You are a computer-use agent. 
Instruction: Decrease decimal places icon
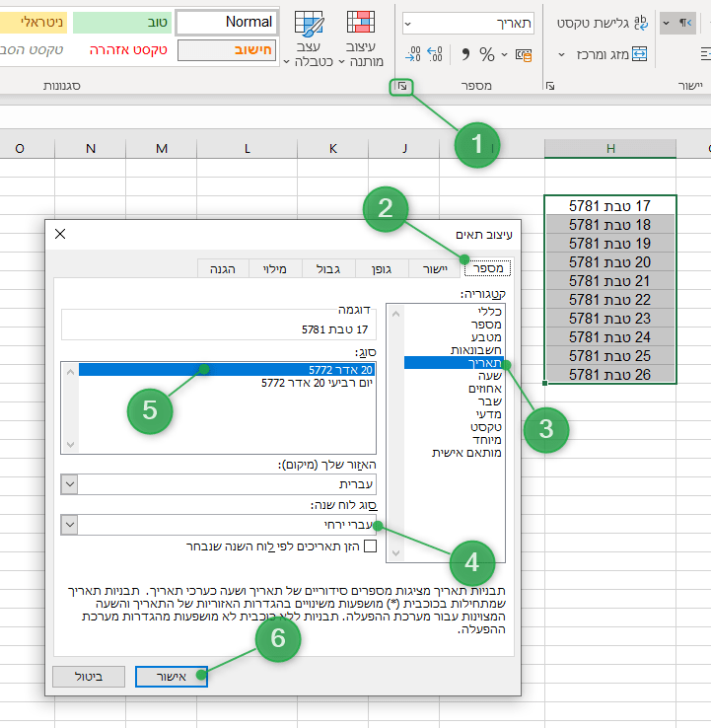tap(413, 54)
